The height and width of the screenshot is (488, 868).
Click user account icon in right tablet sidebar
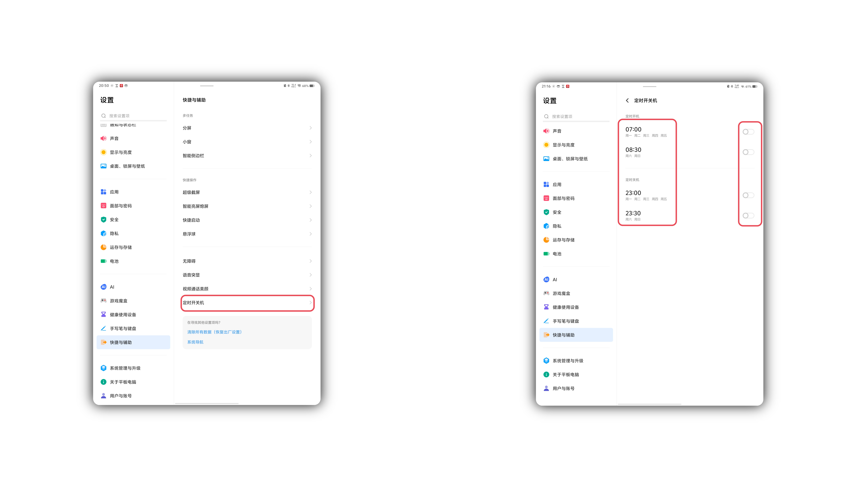click(546, 388)
